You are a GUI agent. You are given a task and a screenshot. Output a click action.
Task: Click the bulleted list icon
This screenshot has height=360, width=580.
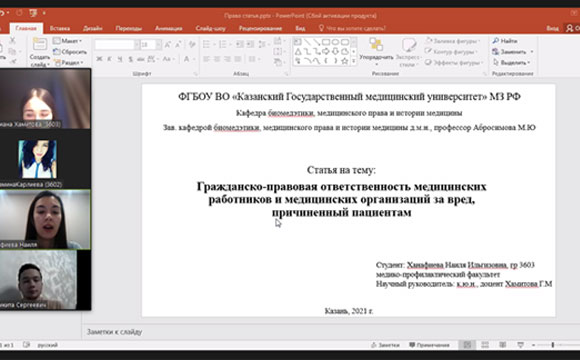tap(206, 44)
